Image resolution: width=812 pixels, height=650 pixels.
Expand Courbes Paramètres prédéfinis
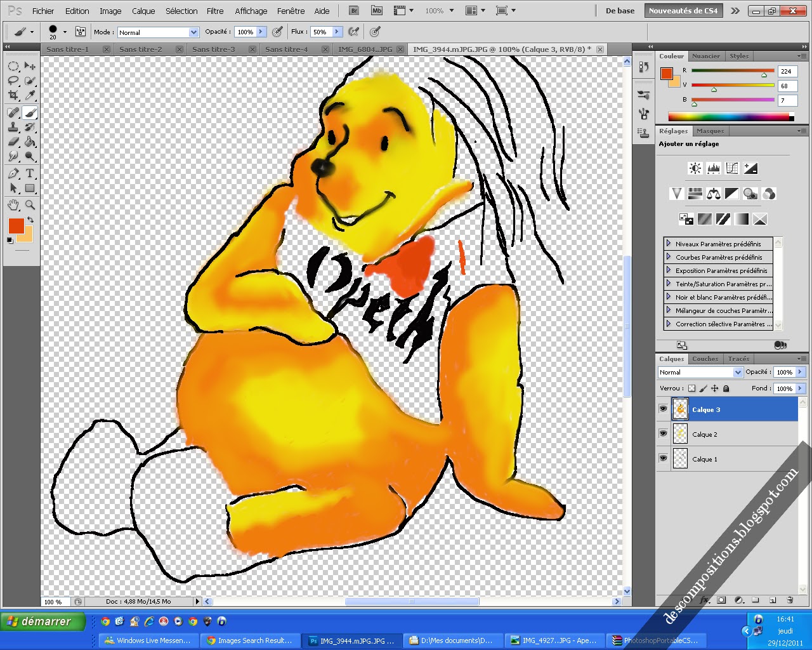[669, 257]
